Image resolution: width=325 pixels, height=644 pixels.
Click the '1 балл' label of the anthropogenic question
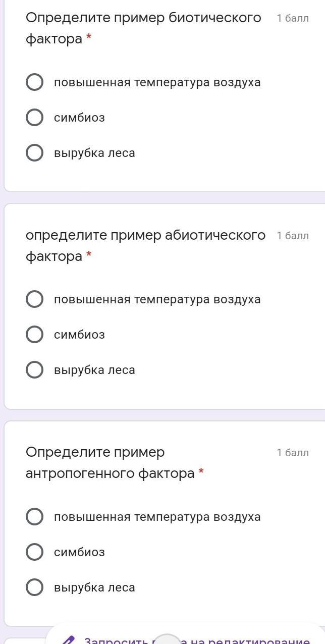[293, 453]
